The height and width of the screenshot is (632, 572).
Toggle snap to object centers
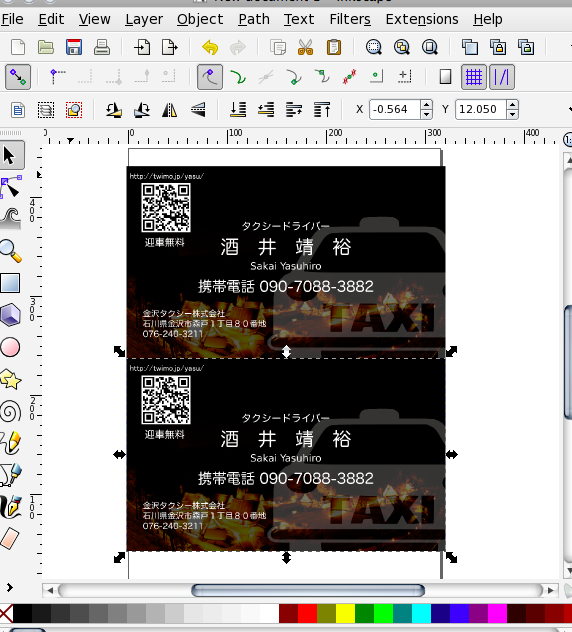(376, 77)
